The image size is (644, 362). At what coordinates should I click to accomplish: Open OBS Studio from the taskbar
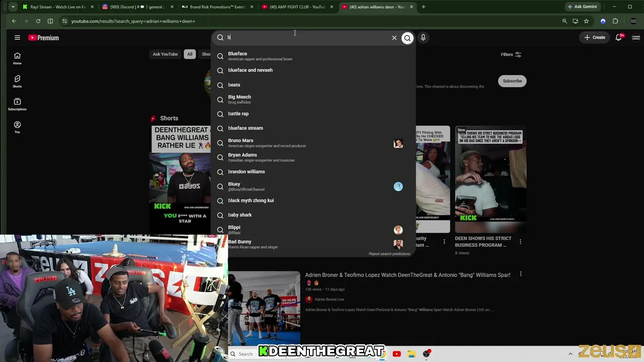427,354
